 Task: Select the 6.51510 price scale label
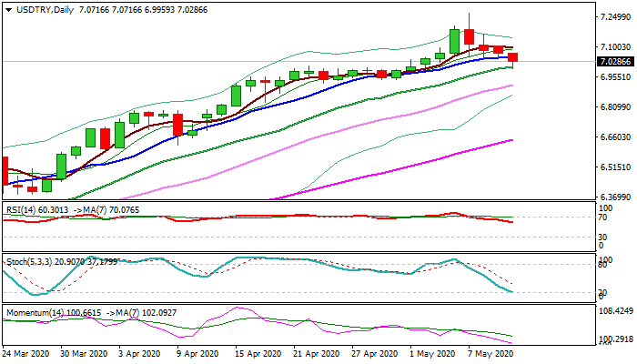pyautogui.click(x=616, y=167)
